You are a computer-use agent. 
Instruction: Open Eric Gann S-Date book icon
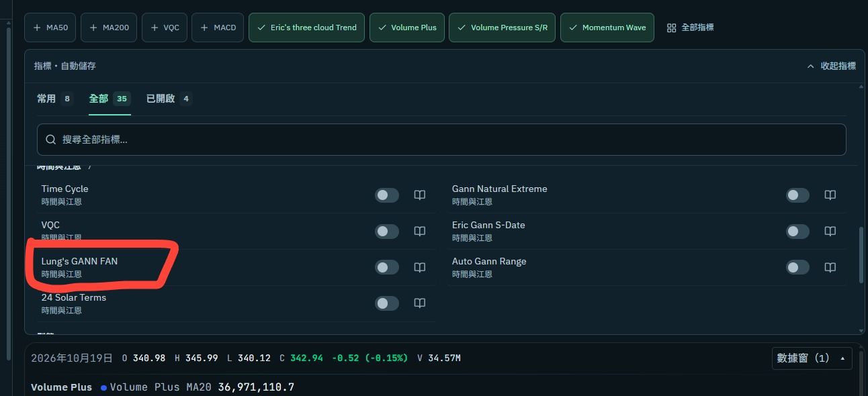(830, 232)
